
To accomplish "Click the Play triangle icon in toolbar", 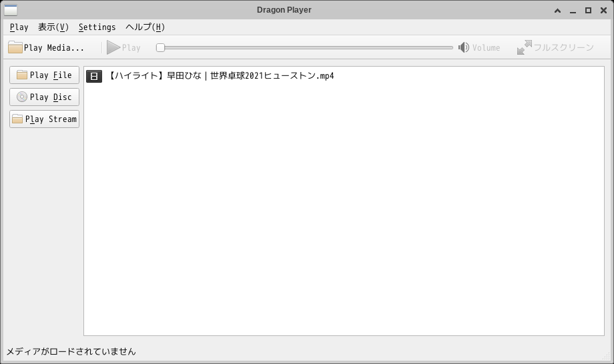I will pos(113,48).
